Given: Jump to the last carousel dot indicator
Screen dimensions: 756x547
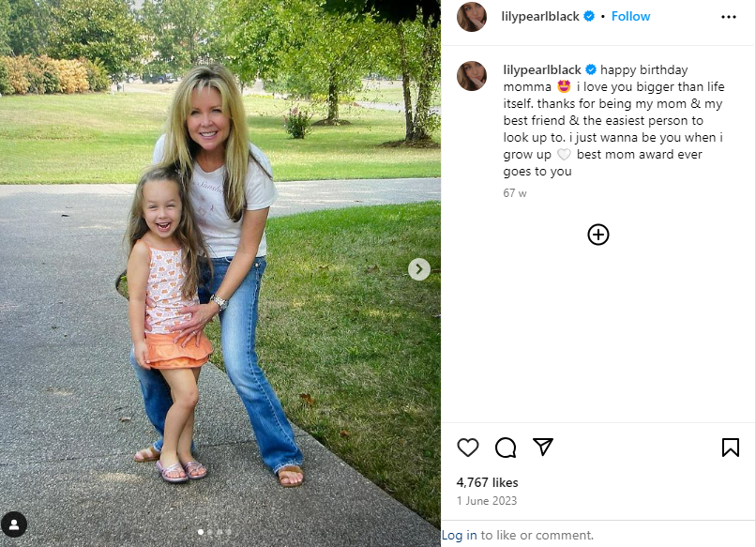Looking at the screenshot, I should (x=229, y=532).
